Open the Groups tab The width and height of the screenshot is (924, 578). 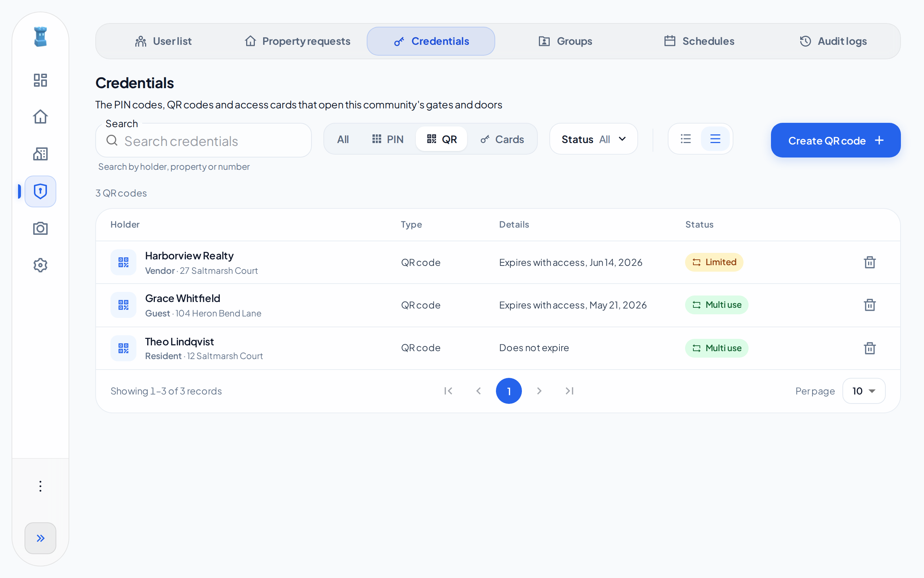565,41
